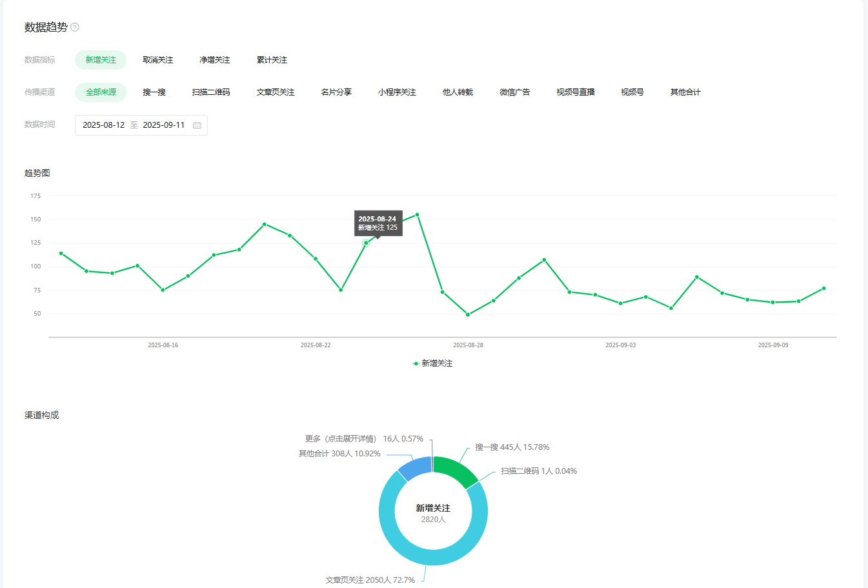This screenshot has height=588, width=868.
Task: Click the 趋势图 section heading
Action: (37, 173)
